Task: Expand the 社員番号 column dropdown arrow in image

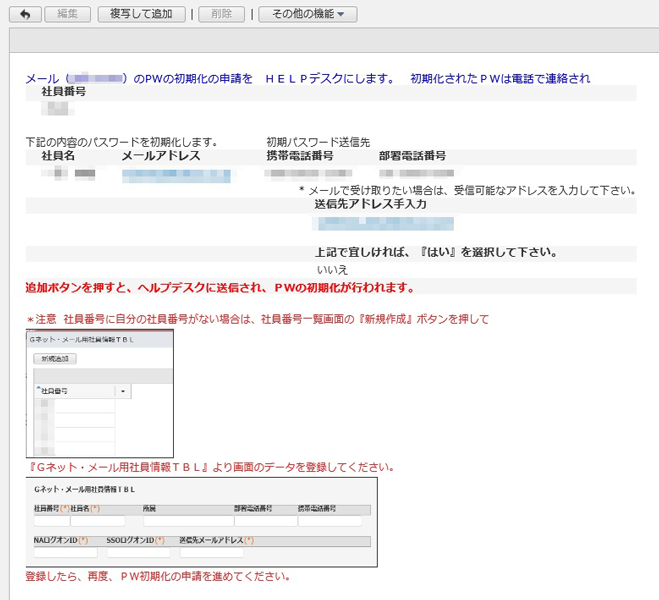Action: click(x=123, y=391)
